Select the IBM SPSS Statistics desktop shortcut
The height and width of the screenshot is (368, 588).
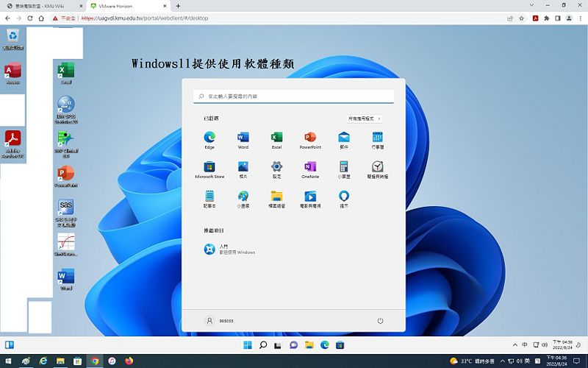[66, 110]
